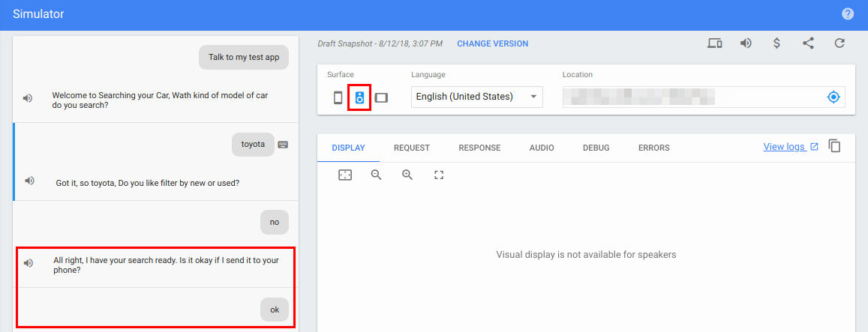Click the fit-to-screen display icon
Viewport: 868px width, 332px height.
[345, 175]
